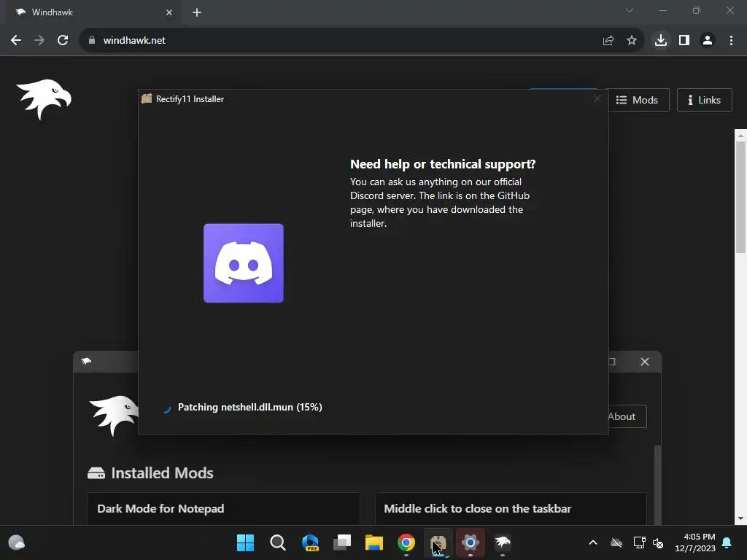
Task: Click the Installed Mods drive icon
Action: [x=96, y=472]
